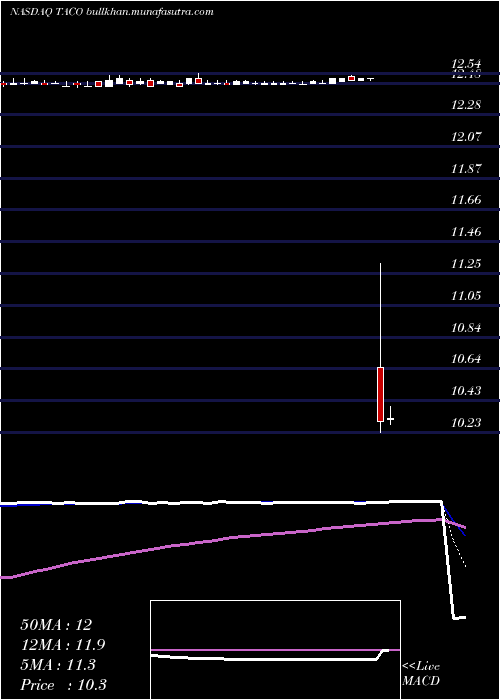Click the 10.43 price axis label
The image size is (500, 700).
(x=466, y=391)
